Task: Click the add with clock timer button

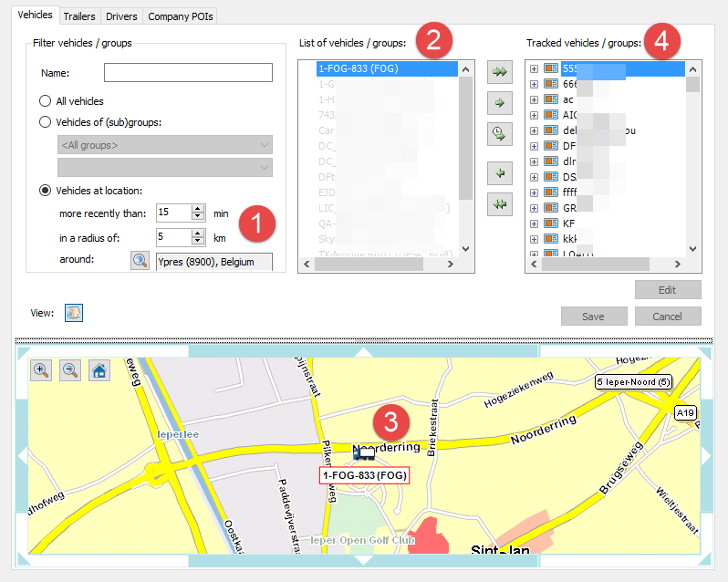Action: click(x=499, y=133)
